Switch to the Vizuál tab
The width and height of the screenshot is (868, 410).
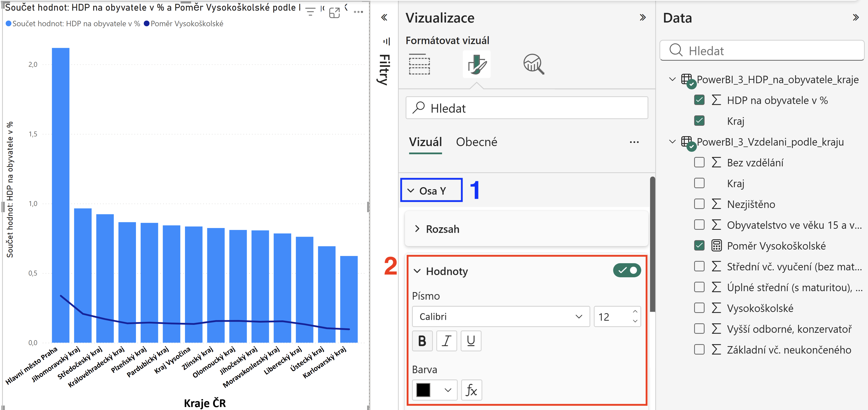(x=425, y=142)
